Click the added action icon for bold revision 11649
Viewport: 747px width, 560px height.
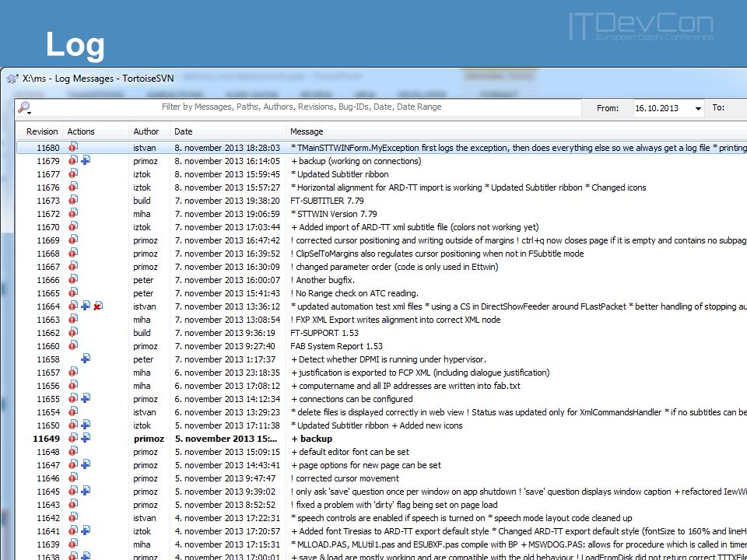[86, 438]
